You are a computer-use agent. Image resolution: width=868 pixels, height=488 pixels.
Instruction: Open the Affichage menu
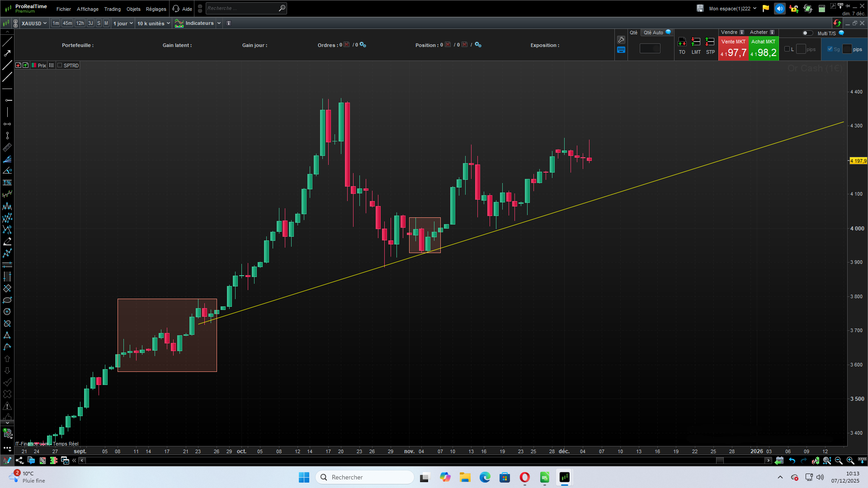(x=87, y=9)
